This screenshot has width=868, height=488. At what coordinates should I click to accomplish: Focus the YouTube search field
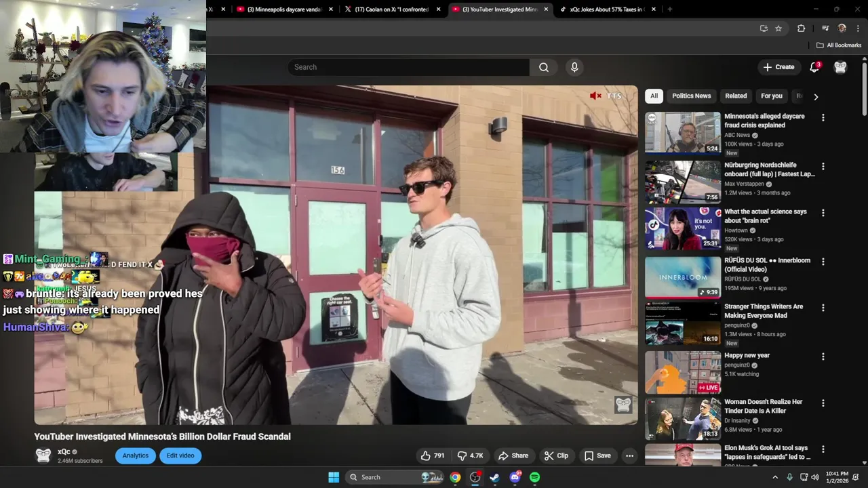point(408,67)
